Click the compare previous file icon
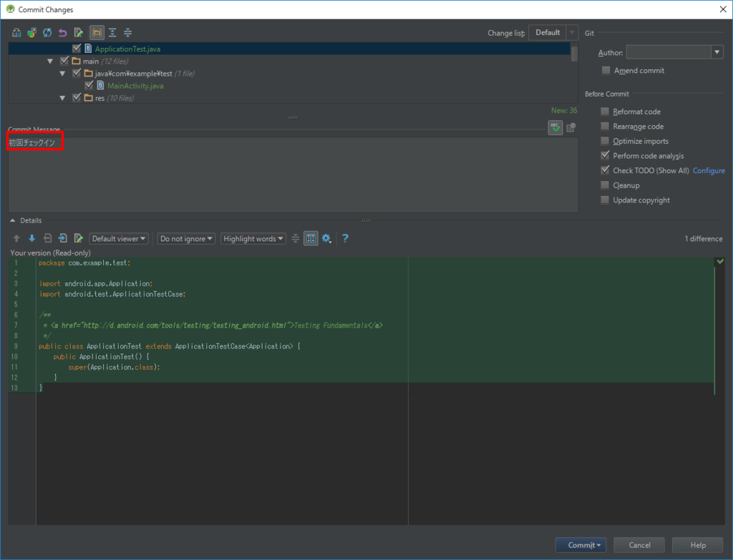 click(47, 239)
